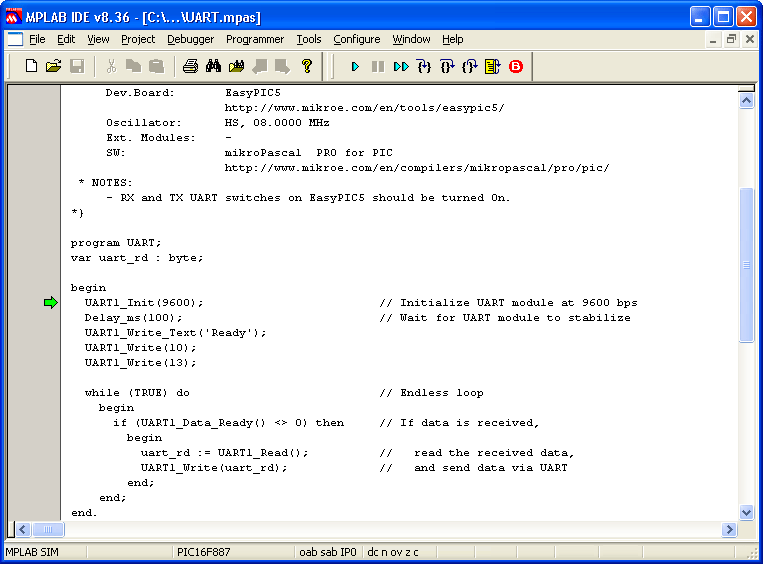Close the inner UART.mpas document window
Screen dimensions: 763x564
point(750,40)
